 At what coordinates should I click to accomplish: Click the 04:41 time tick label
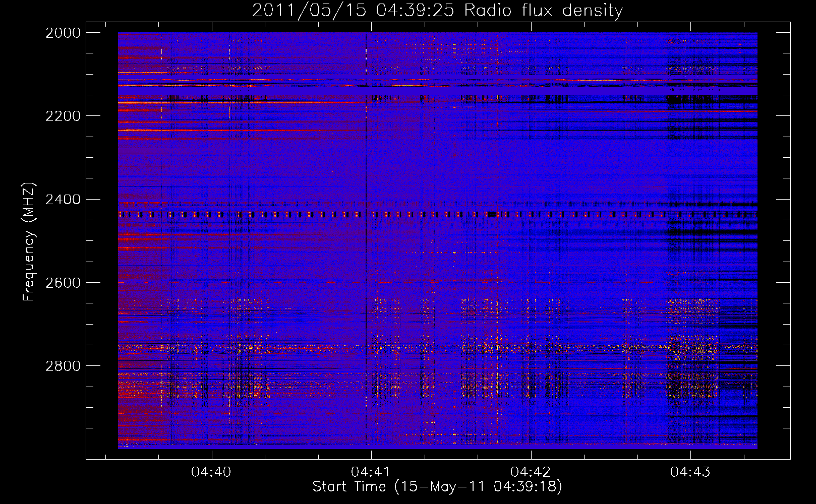[371, 472]
